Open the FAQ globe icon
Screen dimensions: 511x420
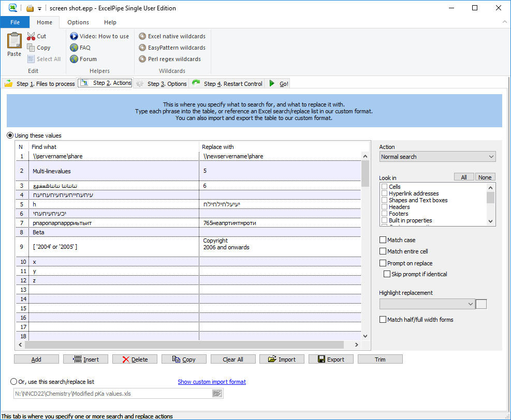[x=74, y=48]
